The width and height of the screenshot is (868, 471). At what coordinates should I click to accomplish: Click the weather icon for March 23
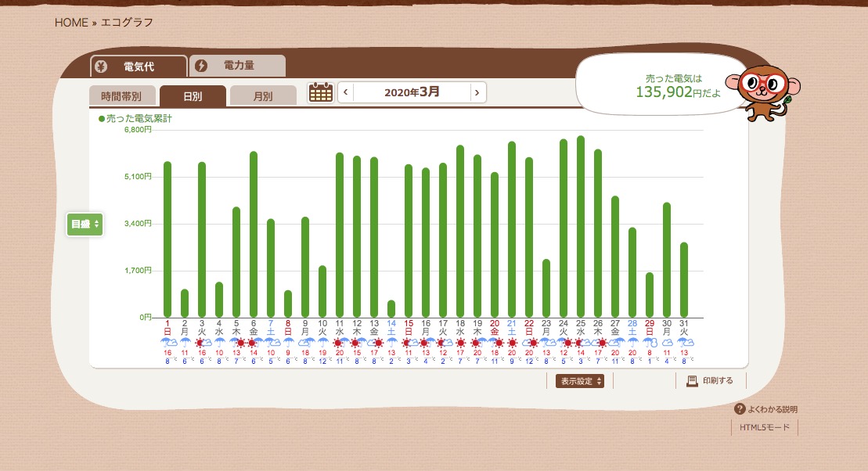546,343
